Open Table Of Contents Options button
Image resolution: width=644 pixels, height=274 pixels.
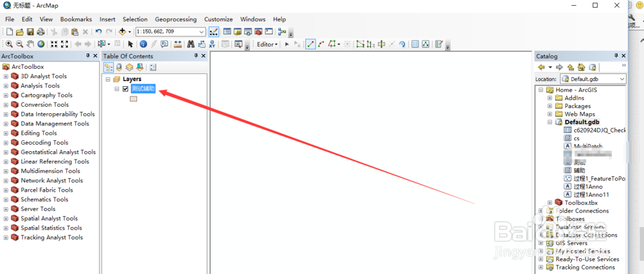tap(153, 68)
